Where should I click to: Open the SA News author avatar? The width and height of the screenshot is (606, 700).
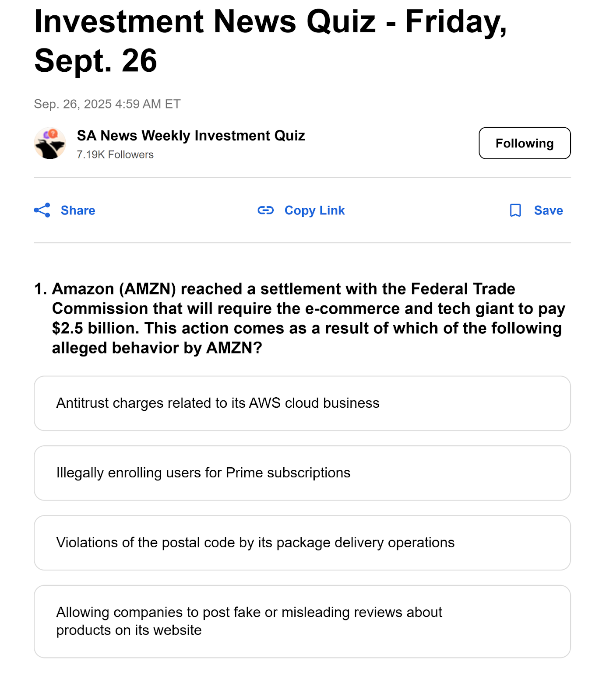point(49,143)
